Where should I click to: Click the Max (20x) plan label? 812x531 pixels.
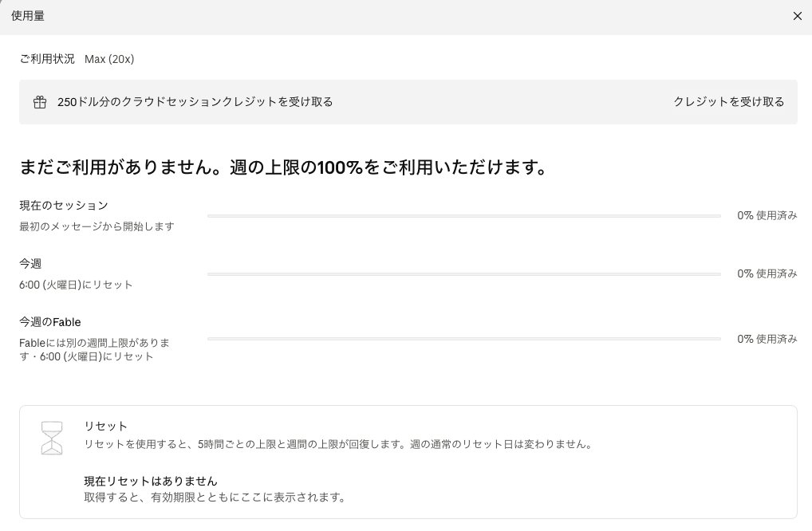109,59
